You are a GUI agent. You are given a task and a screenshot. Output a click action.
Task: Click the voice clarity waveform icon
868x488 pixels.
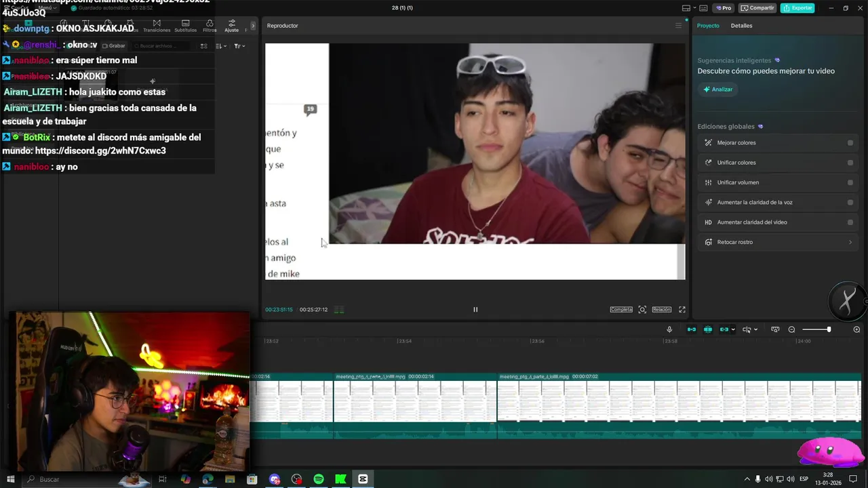click(x=708, y=202)
